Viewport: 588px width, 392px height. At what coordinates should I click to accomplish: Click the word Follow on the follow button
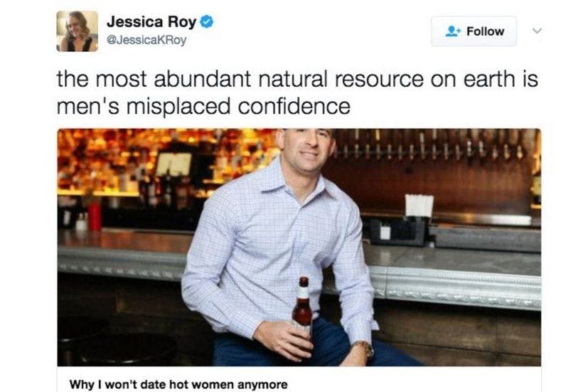point(485,31)
